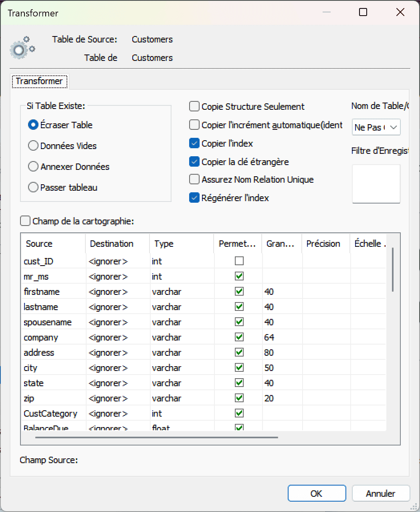
Task: Choose the Données Vides radio option
Action: pos(33,146)
